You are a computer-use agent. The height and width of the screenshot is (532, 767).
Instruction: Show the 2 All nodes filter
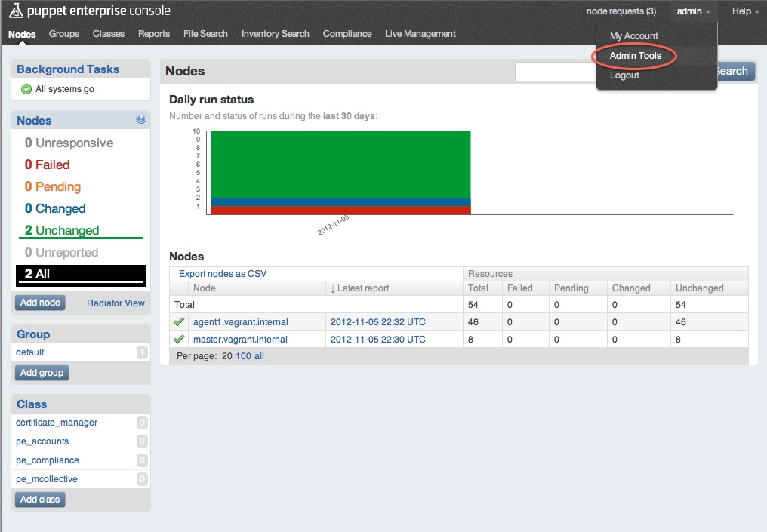[81, 275]
